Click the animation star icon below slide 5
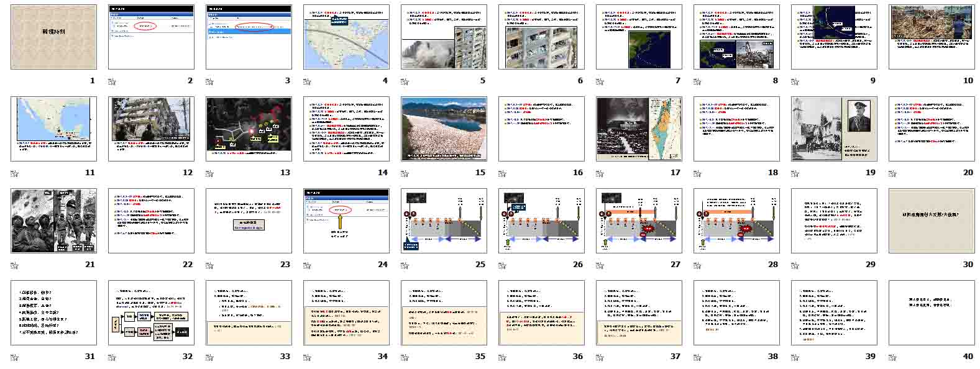Screen dimensions: 980x369 point(405,81)
